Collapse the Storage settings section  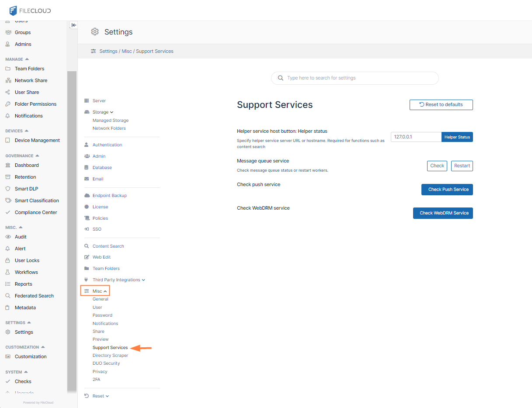pos(111,112)
